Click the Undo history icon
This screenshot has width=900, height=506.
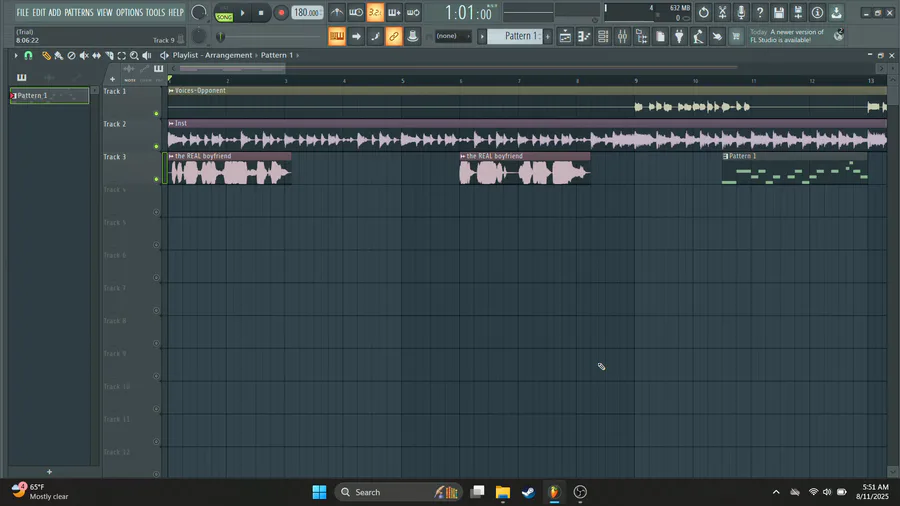point(704,12)
